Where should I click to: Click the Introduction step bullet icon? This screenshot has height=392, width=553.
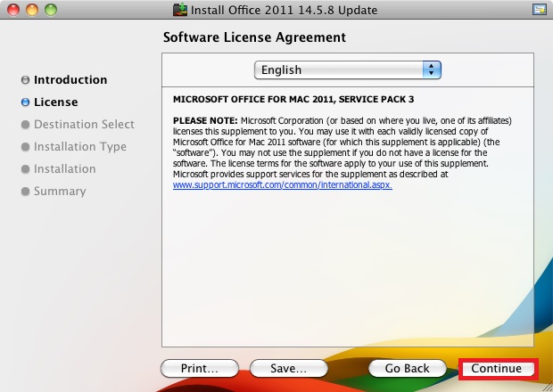pyautogui.click(x=25, y=80)
